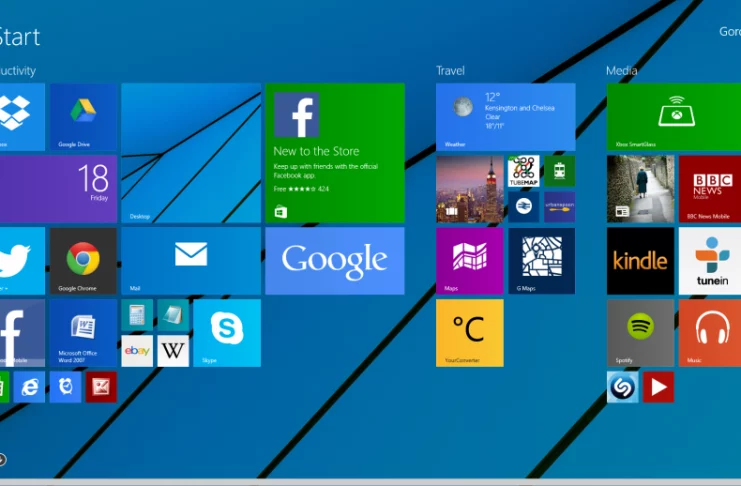Open the Tube Map tile

(x=524, y=171)
